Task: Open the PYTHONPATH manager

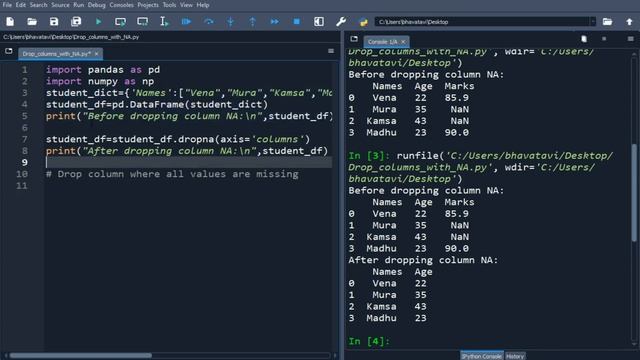Action: 363,22
